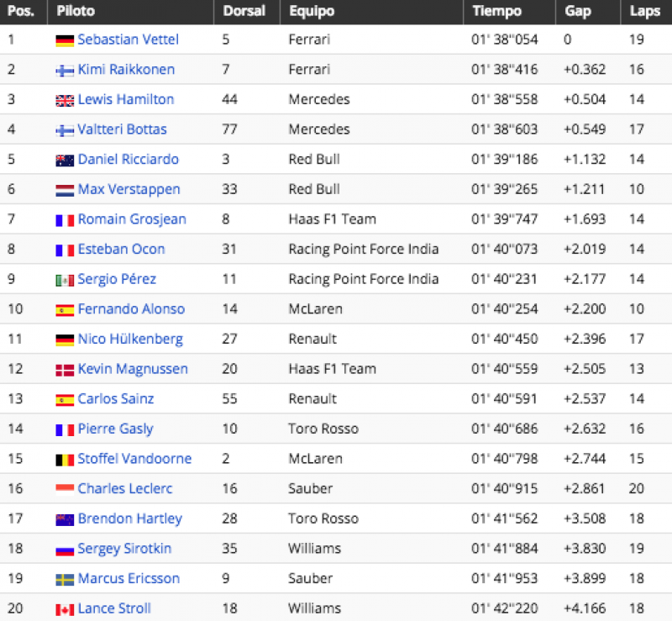Click the Laps column header
672x621 pixels.
(x=645, y=12)
